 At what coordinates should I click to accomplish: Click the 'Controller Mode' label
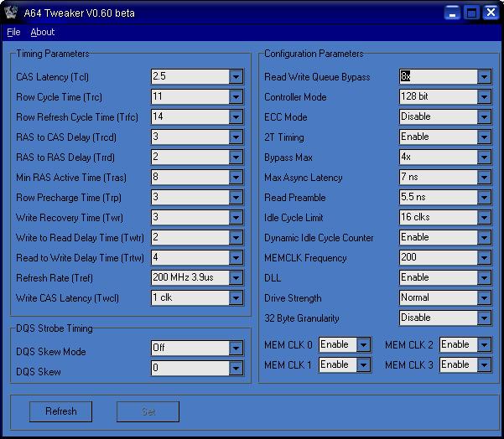pos(295,97)
